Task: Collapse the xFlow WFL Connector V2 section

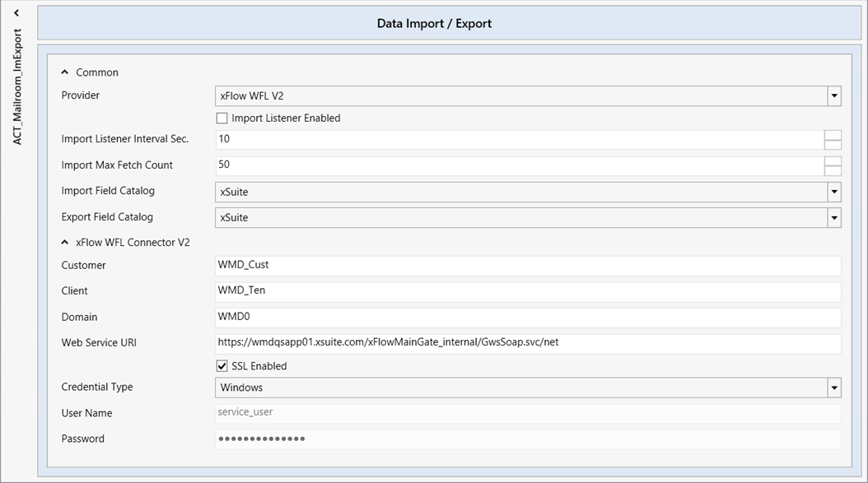Action: [x=64, y=243]
